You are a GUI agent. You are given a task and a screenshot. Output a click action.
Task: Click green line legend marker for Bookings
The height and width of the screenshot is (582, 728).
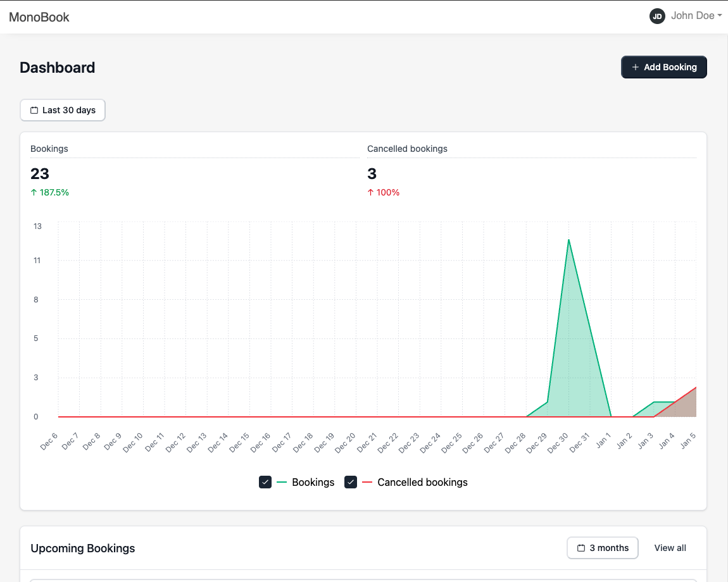pyautogui.click(x=281, y=482)
